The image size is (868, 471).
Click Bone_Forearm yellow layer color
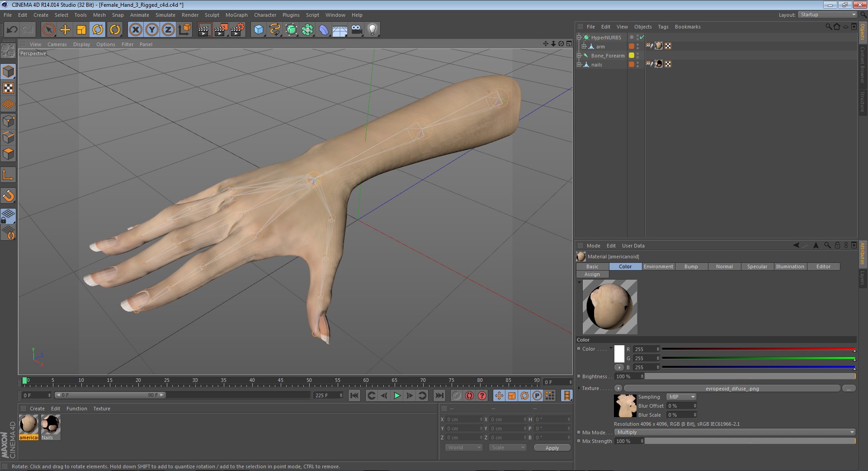click(x=632, y=55)
